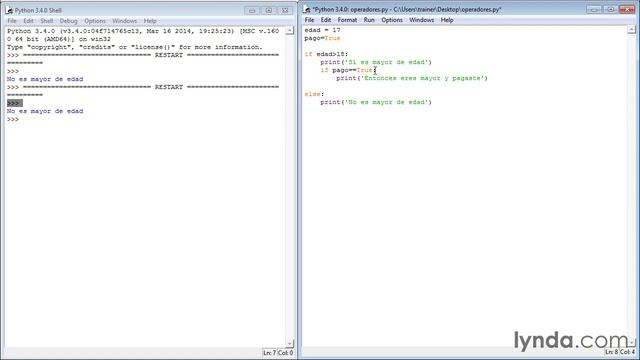The image size is (640, 360).
Task: Click line 'edad = 17' in editor
Action: pos(322,30)
